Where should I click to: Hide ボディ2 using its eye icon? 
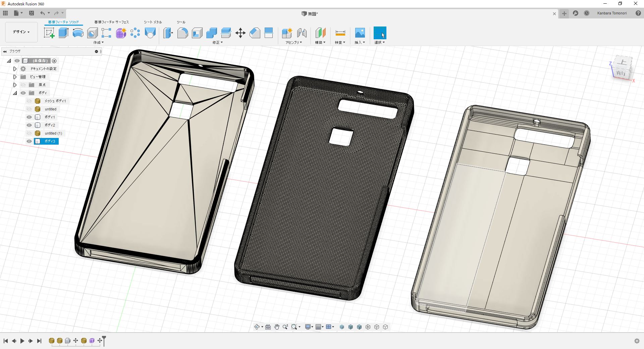29,125
